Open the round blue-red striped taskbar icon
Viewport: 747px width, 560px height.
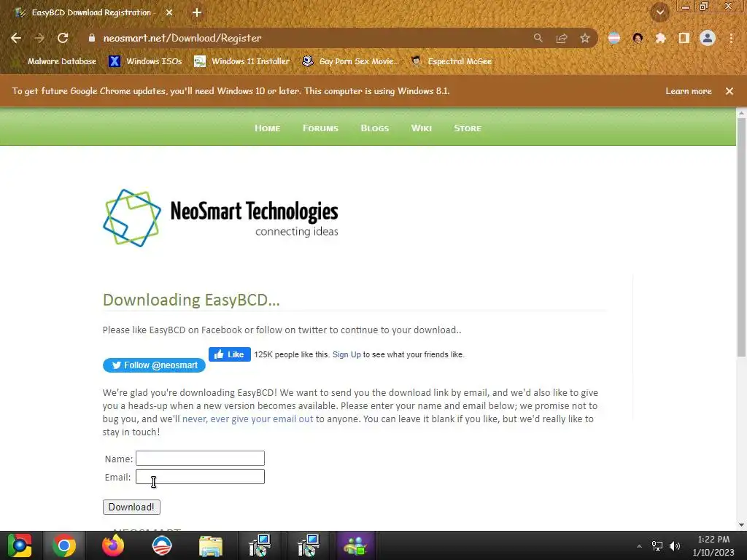(x=162, y=545)
